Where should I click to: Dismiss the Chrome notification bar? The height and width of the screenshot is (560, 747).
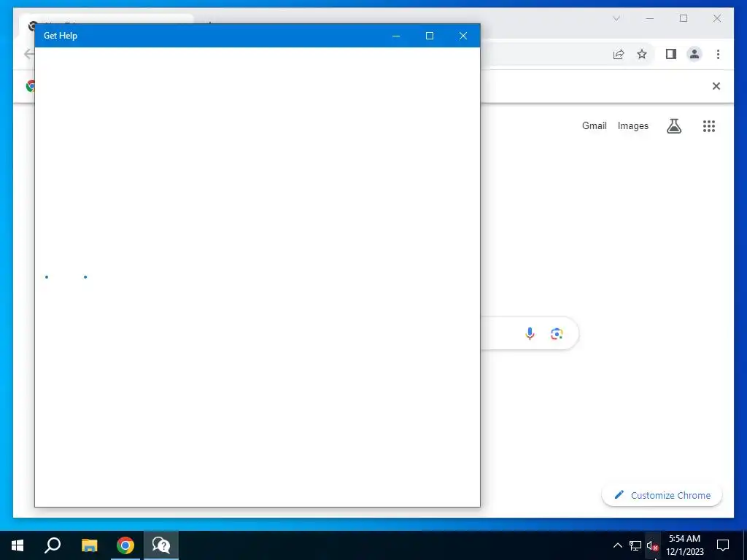(716, 86)
